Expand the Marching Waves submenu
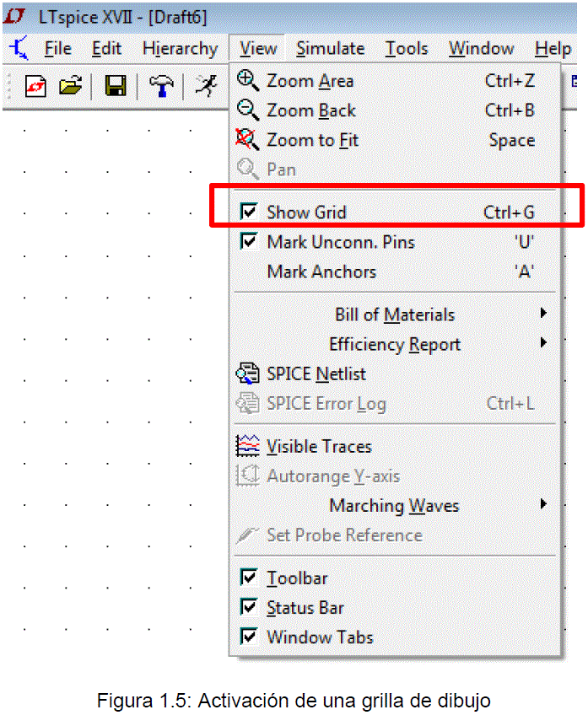This screenshot has height=715, width=588. tap(395, 505)
